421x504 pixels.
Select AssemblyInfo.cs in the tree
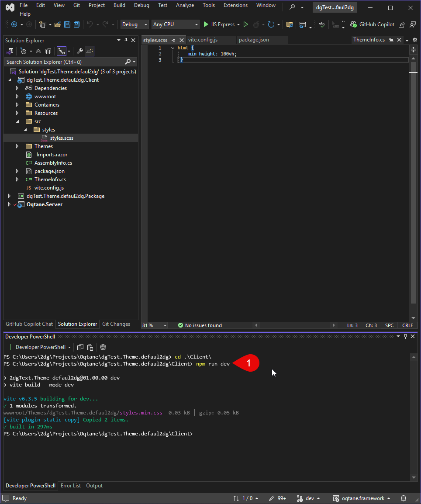[x=53, y=163]
